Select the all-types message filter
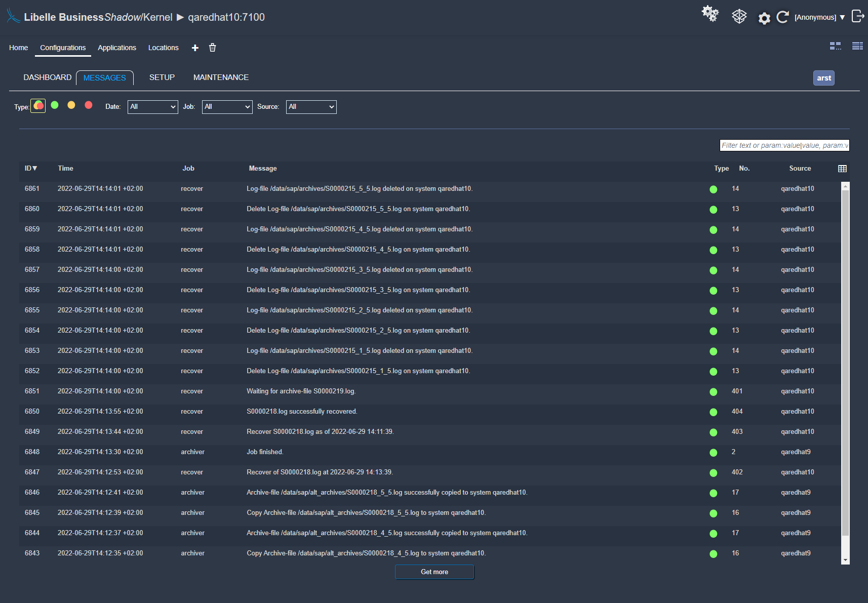868x603 pixels. (38, 106)
